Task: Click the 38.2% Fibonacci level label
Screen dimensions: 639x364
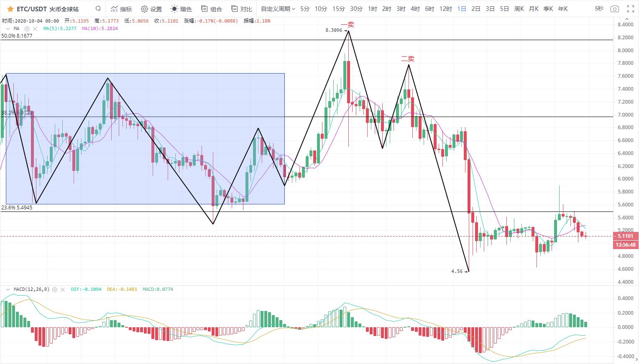Action: pos(17,113)
